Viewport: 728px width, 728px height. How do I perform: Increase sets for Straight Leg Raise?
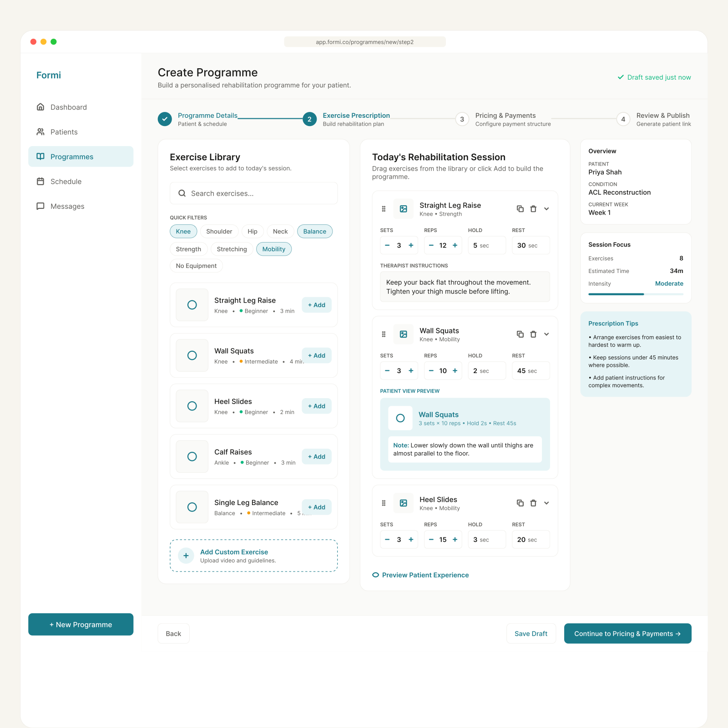coord(411,245)
